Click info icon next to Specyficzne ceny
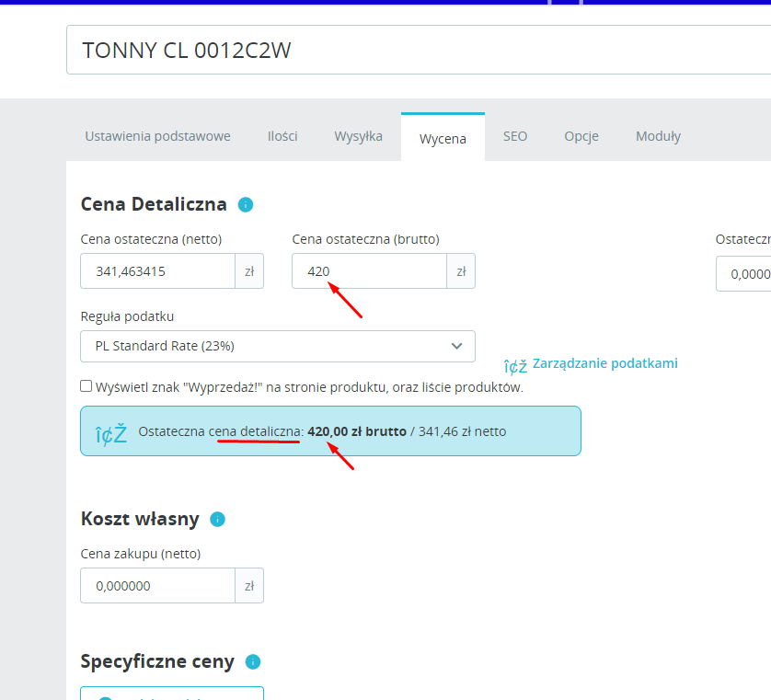The height and width of the screenshot is (700, 771). 253,661
